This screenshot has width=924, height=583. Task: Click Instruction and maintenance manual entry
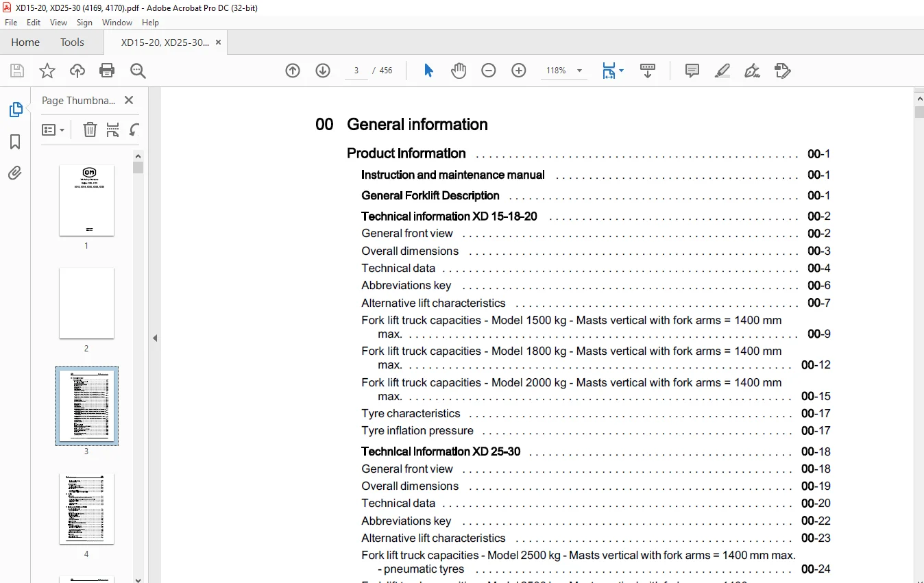tap(596, 175)
